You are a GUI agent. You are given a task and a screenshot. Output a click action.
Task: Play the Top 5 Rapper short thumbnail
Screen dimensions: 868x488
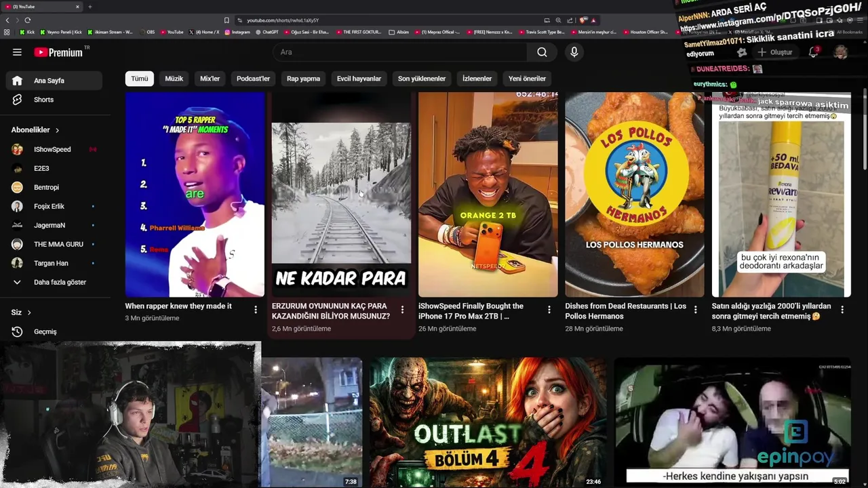pyautogui.click(x=195, y=195)
